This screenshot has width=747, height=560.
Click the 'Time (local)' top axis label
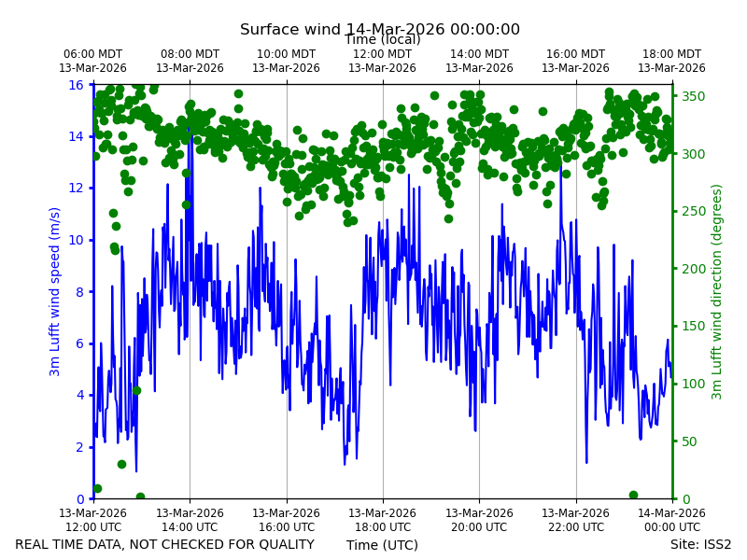pyautogui.click(x=383, y=40)
